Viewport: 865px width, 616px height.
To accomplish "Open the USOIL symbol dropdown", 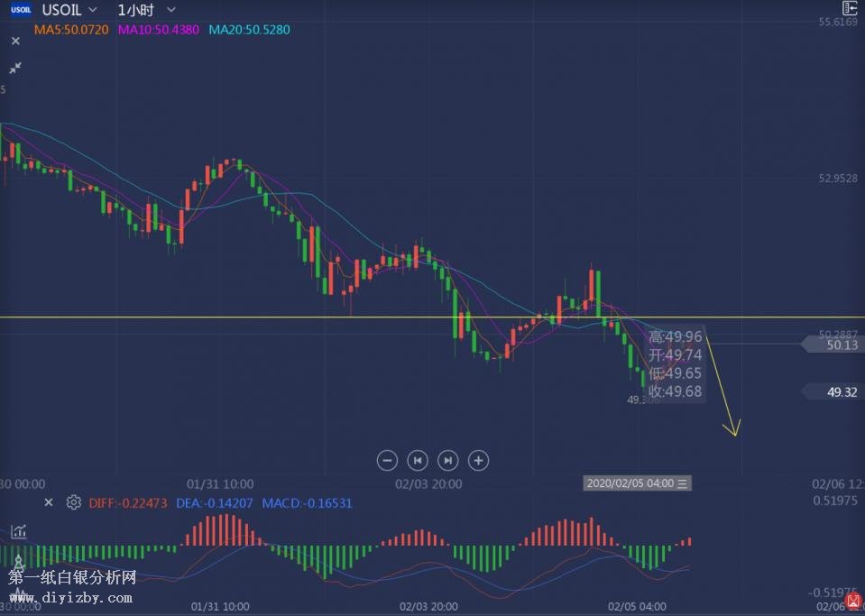I will point(93,10).
